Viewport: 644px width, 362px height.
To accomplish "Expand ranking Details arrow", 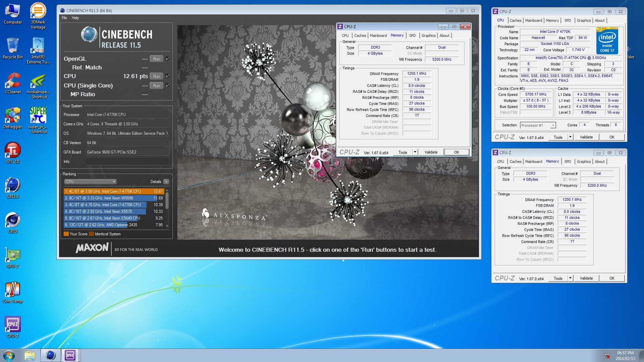I will coord(166,182).
